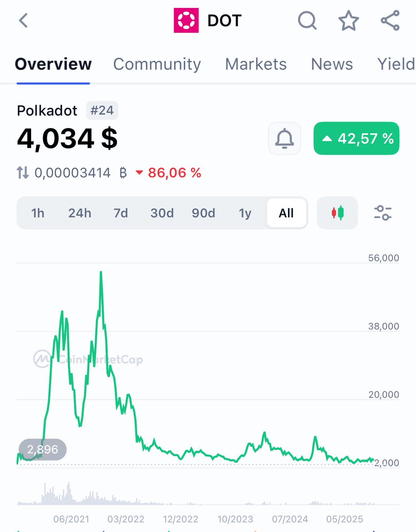Tap the 05/2025 date axis label

pyautogui.click(x=345, y=519)
